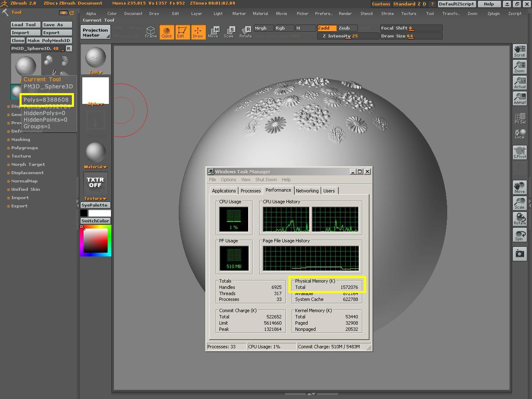Pick a color in the color picker

click(x=96, y=241)
